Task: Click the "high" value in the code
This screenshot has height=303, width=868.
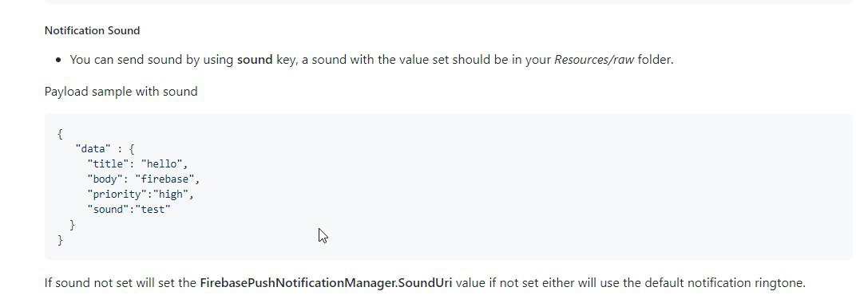Action: click(x=171, y=194)
